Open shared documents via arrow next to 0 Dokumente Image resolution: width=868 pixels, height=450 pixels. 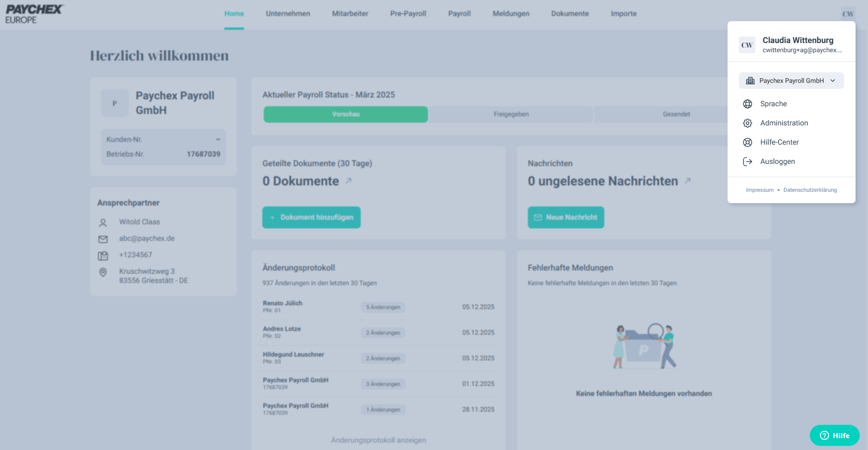tap(348, 181)
